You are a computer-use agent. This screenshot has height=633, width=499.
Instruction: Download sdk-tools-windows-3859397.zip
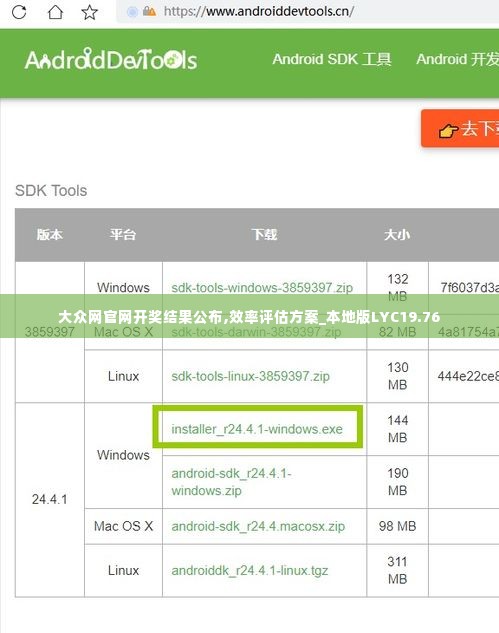tap(262, 287)
